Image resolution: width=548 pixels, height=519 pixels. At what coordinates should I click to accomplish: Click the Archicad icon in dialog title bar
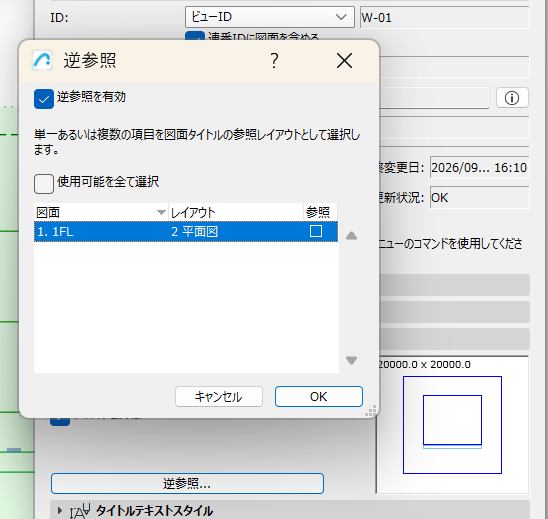tap(42, 60)
